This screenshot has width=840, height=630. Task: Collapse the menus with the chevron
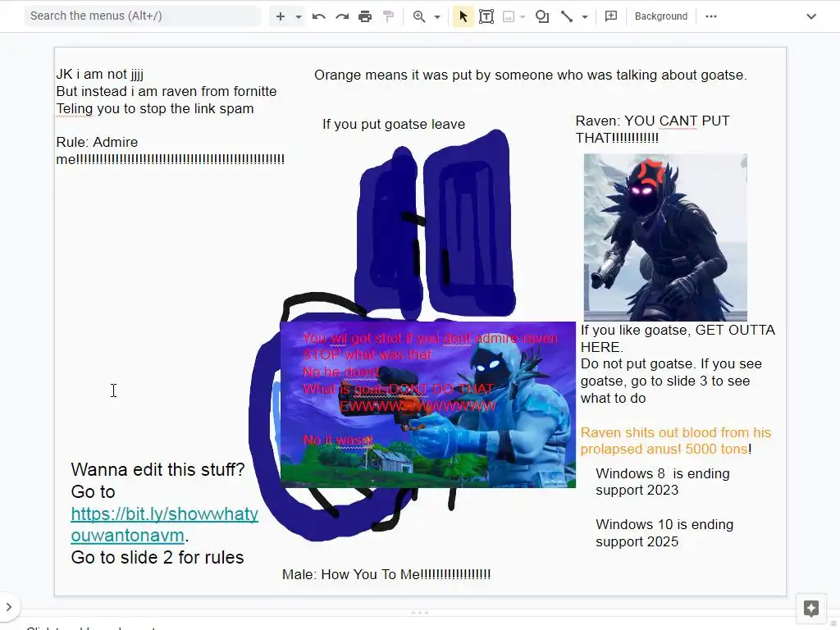pos(811,16)
